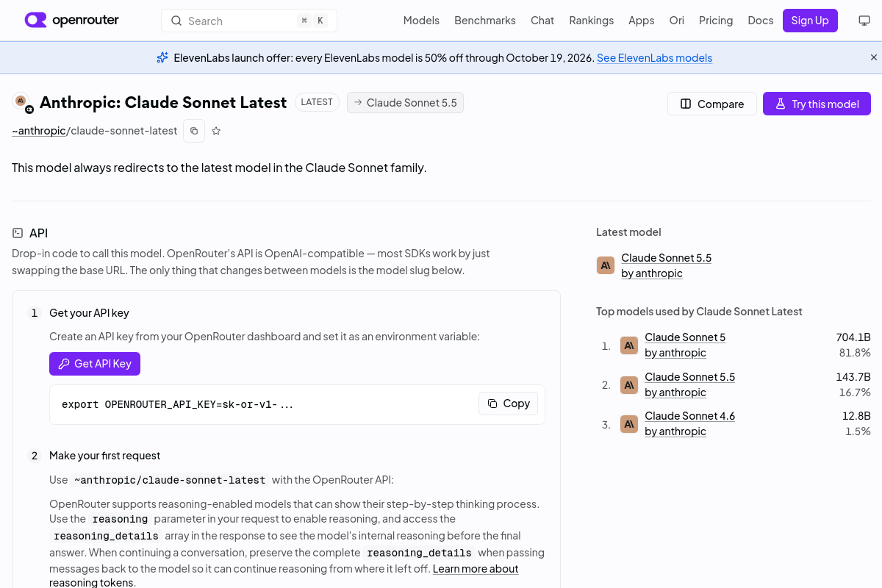882x588 pixels.
Task: Open the Compare button
Action: 712,104
